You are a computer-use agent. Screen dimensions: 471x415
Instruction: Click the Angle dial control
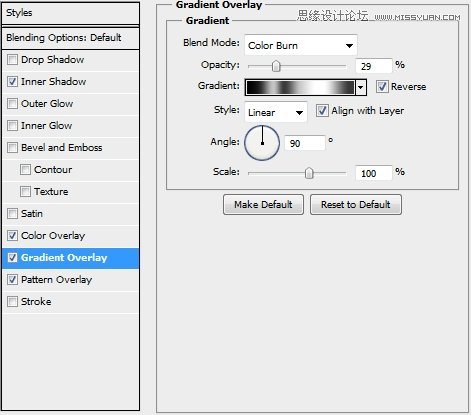[x=262, y=143]
